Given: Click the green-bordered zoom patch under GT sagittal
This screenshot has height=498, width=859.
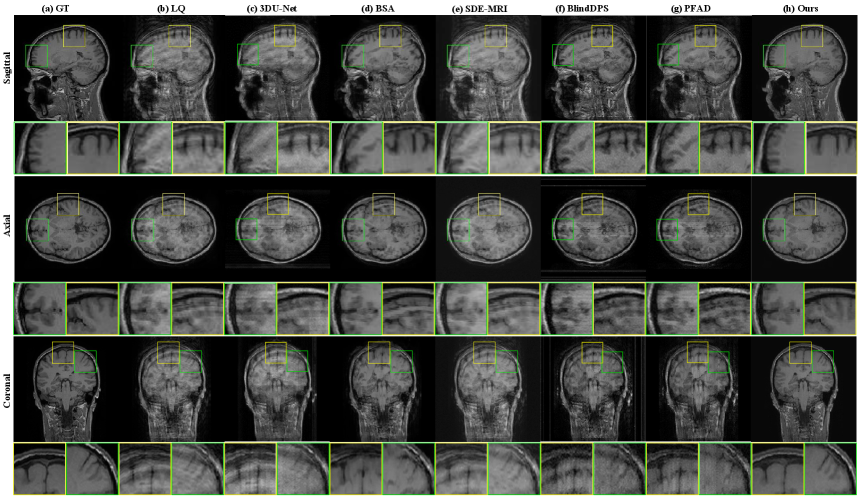Looking at the screenshot, I should coord(40,147).
